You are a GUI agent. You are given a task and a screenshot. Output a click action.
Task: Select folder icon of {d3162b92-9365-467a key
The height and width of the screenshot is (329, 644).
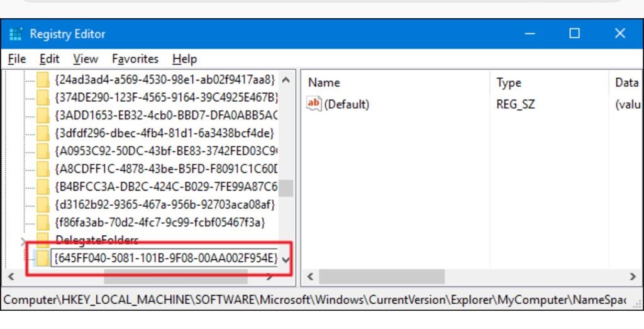pos(43,204)
